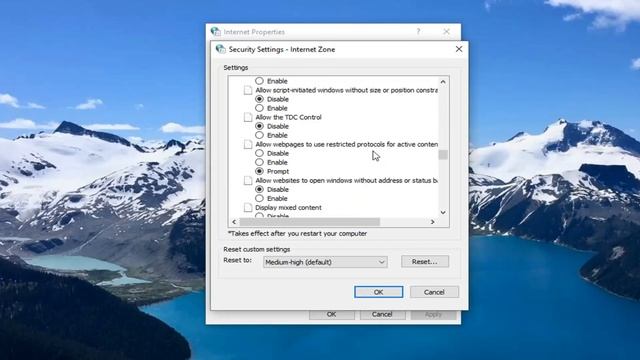Click the page icon beside open windows without address
The image size is (640, 360).
click(x=248, y=180)
